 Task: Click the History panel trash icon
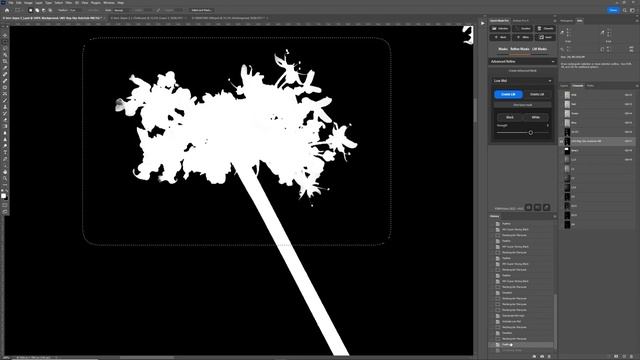pyautogui.click(x=549, y=356)
